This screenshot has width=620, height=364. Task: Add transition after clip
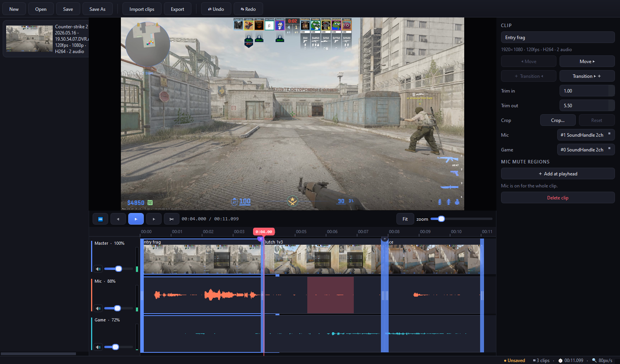coord(587,76)
